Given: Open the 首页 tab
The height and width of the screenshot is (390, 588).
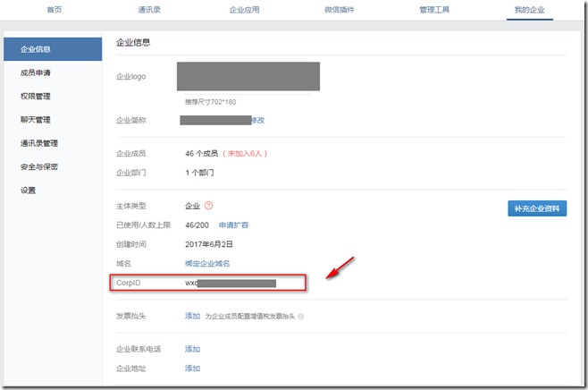Looking at the screenshot, I should pos(54,9).
